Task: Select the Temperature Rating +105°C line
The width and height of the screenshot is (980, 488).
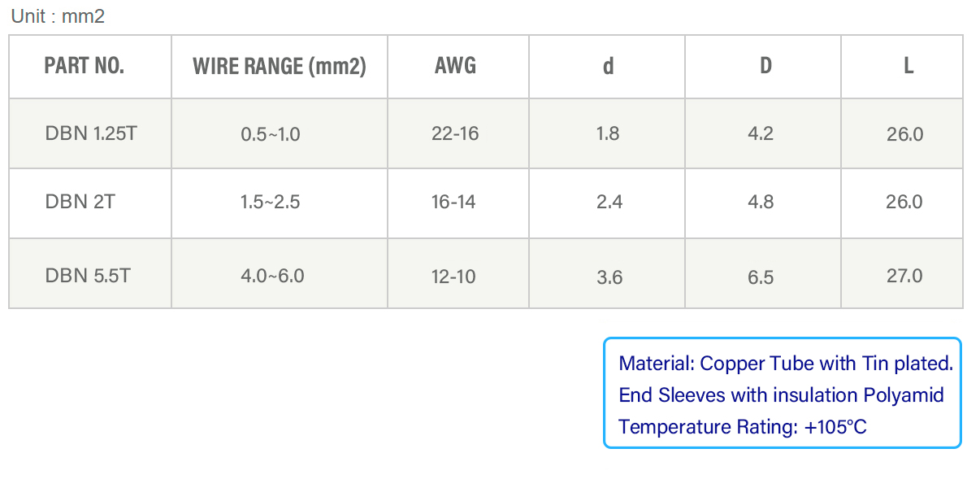Action: tap(743, 426)
